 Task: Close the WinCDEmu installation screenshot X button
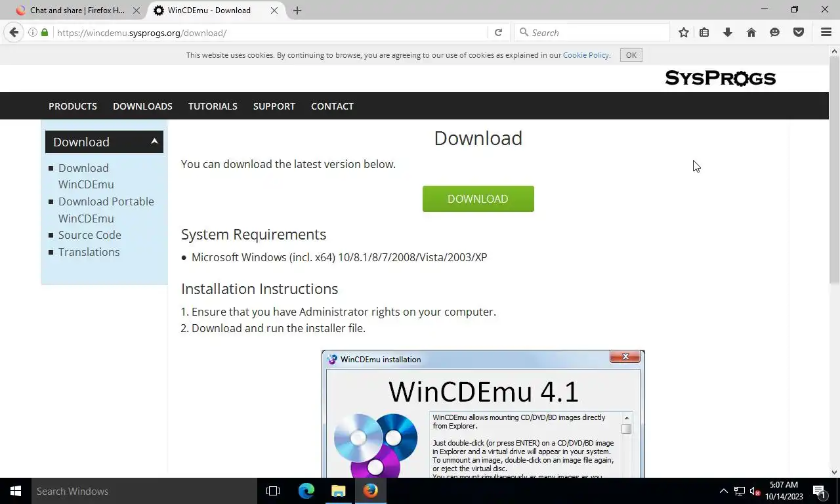[x=625, y=356]
